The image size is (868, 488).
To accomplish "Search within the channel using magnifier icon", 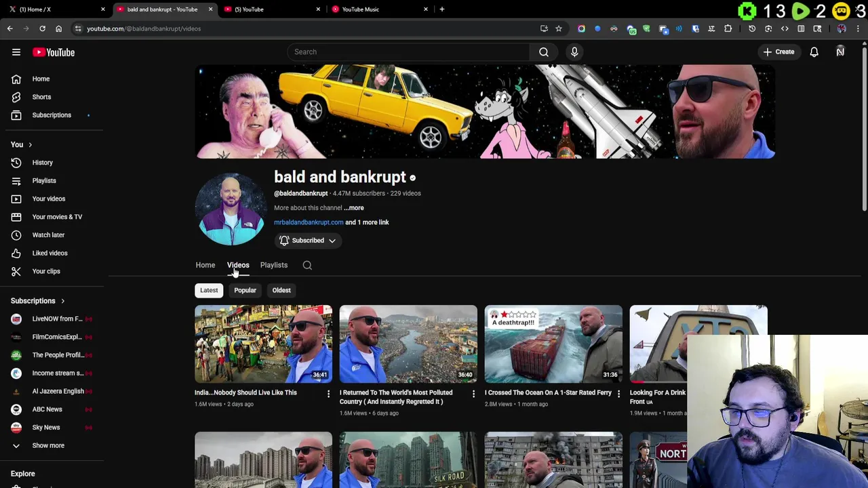I will 307,265.
